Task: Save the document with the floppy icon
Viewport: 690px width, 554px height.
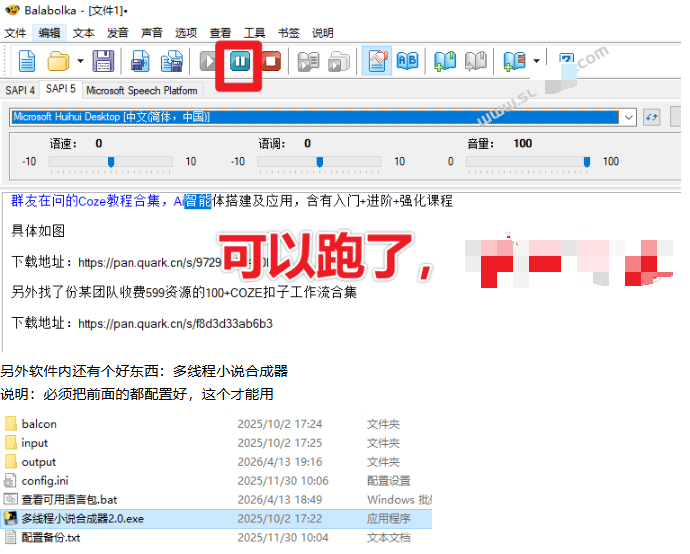Action: tap(103, 61)
